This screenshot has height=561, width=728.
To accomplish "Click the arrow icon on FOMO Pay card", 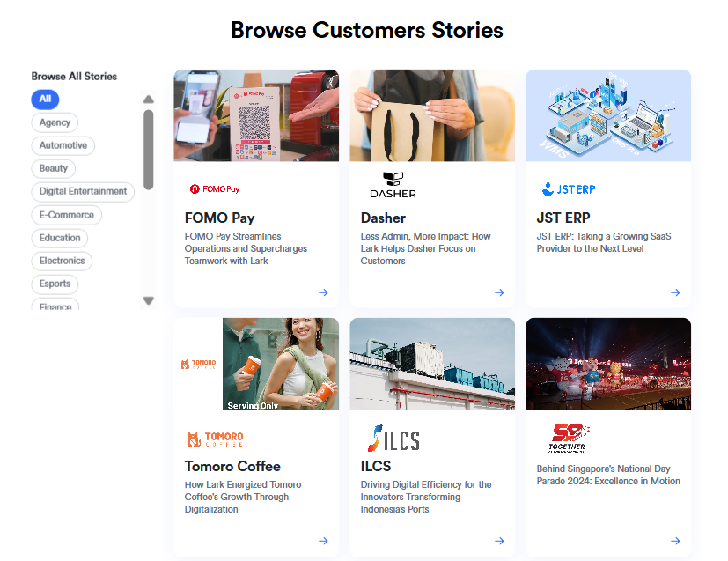I will (x=323, y=292).
